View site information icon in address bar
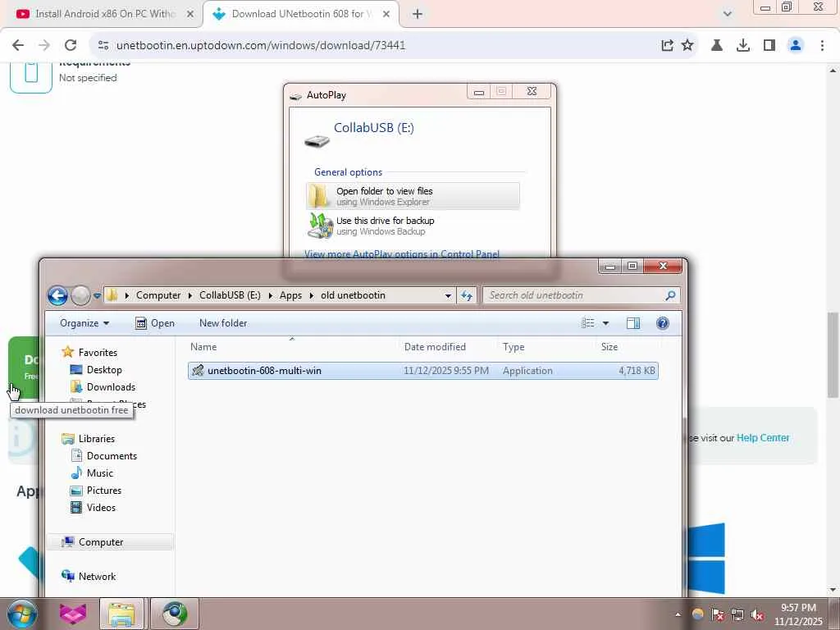The image size is (840, 630). point(103,46)
